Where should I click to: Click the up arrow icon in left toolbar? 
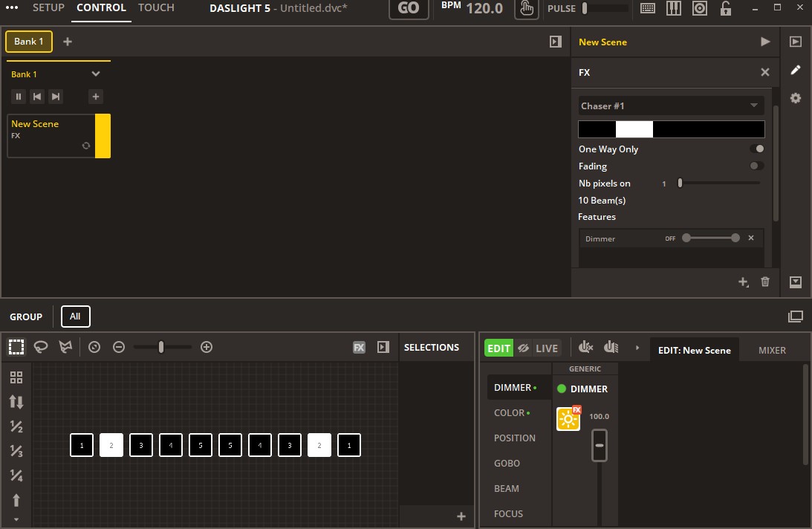click(16, 500)
